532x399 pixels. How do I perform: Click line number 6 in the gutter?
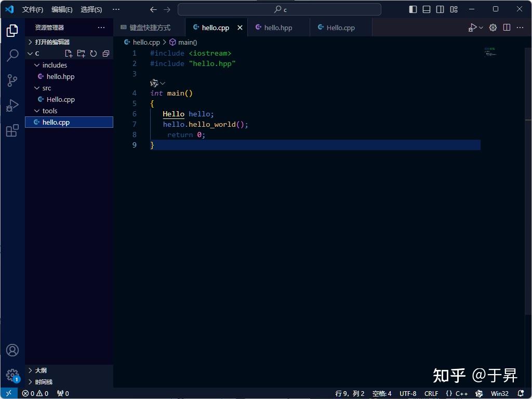(x=135, y=114)
